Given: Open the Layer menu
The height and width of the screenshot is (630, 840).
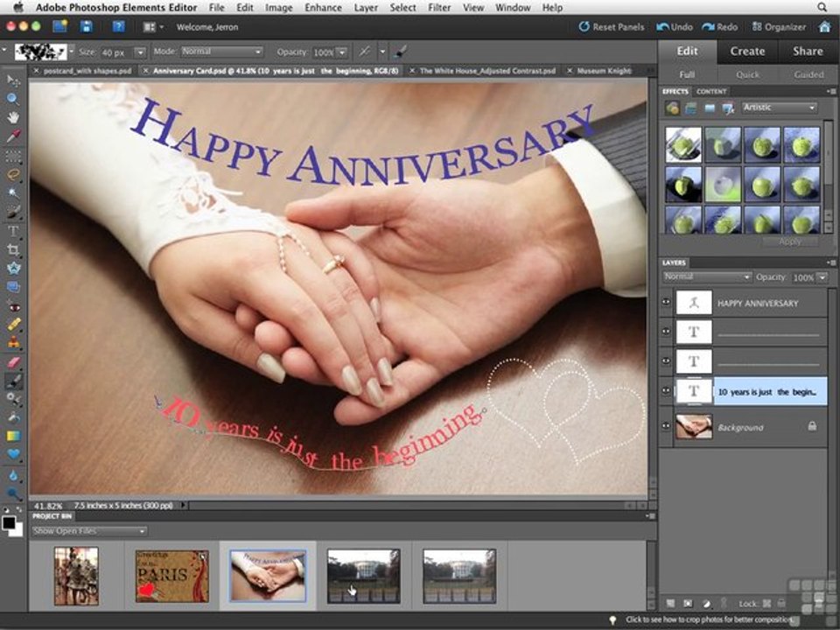Looking at the screenshot, I should [366, 8].
